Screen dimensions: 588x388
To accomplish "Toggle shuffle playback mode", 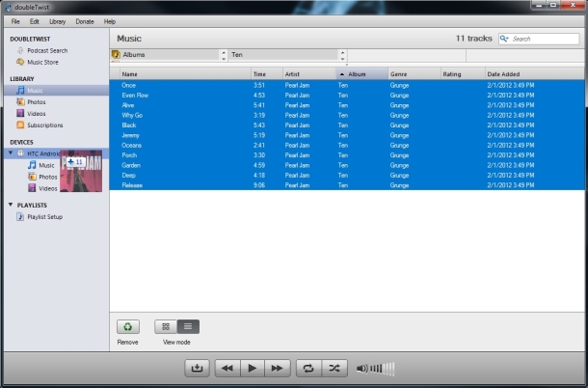I will (x=334, y=368).
